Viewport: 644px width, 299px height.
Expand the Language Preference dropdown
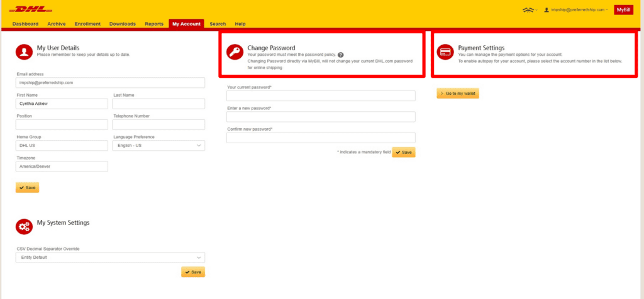158,146
